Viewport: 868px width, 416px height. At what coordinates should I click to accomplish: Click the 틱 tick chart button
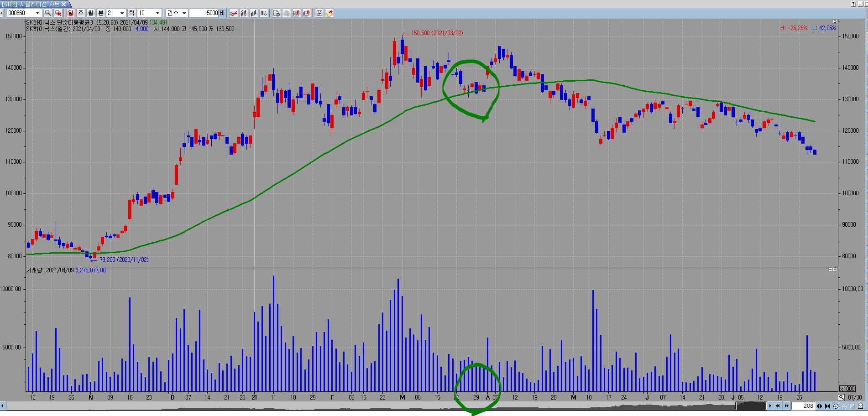click(131, 13)
